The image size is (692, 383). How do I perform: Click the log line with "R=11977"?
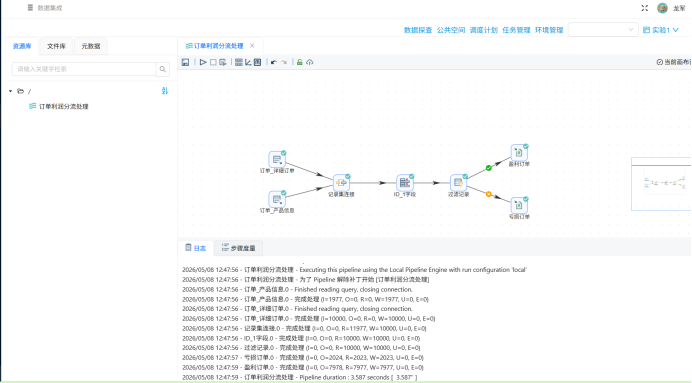coord(304,329)
